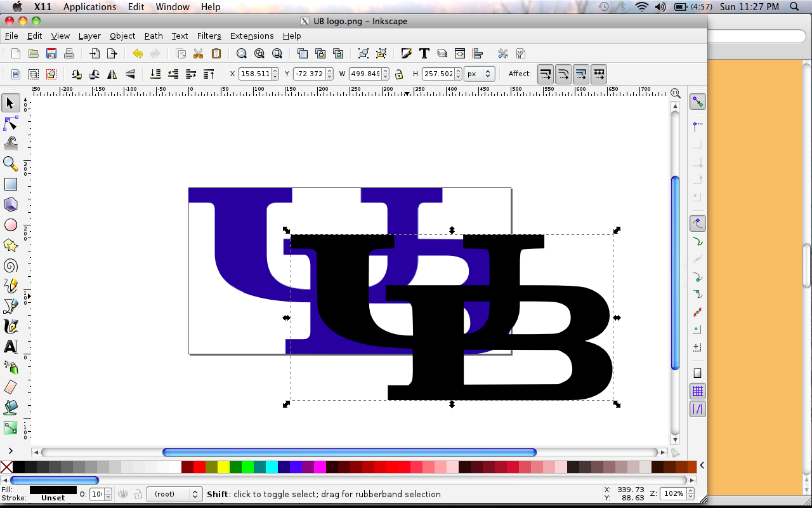The image size is (812, 508).
Task: Click the X coordinate stepper arrows
Action: click(x=275, y=74)
